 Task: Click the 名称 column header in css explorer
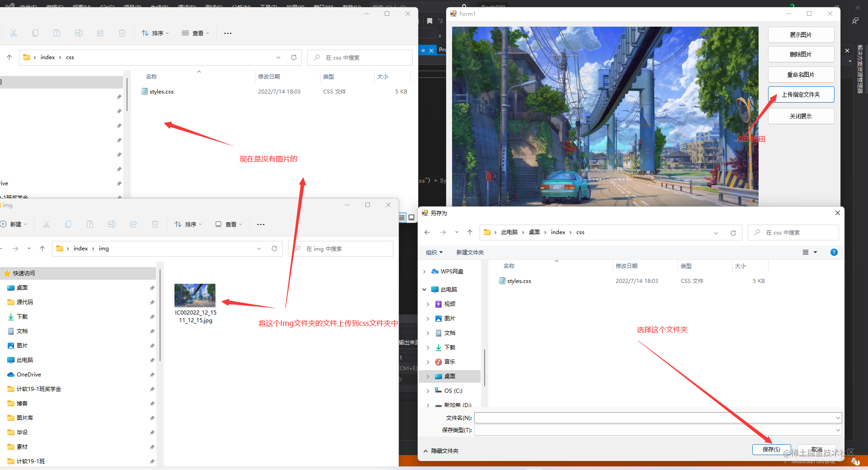pos(151,76)
